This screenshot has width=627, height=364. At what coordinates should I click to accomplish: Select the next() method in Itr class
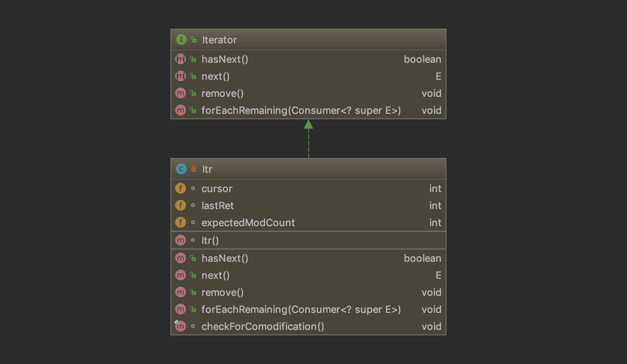(215, 275)
